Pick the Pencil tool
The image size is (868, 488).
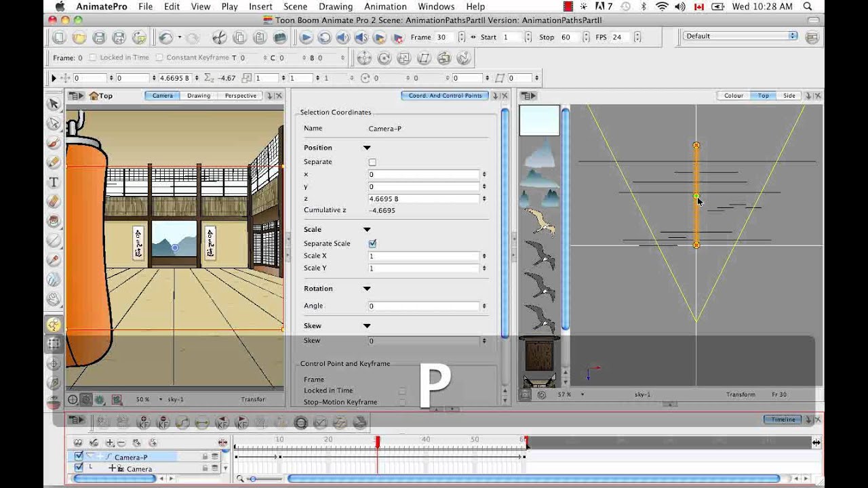[x=54, y=163]
